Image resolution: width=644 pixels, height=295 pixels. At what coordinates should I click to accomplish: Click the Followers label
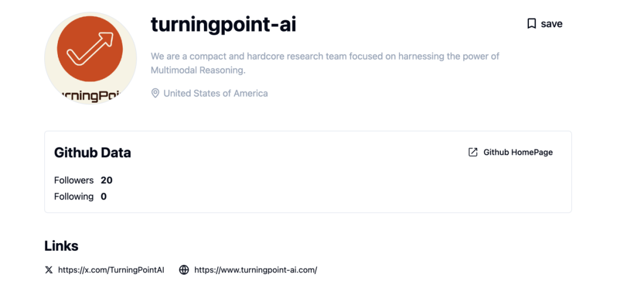(x=74, y=180)
